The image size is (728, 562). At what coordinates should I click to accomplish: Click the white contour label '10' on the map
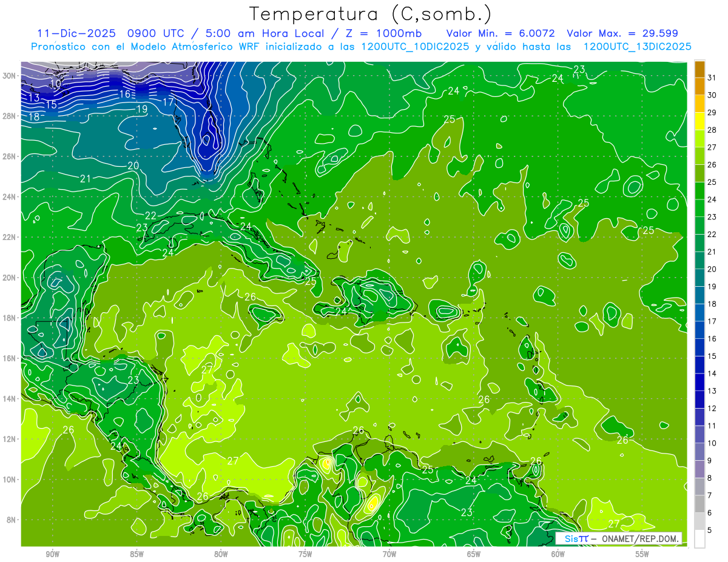click(x=55, y=84)
